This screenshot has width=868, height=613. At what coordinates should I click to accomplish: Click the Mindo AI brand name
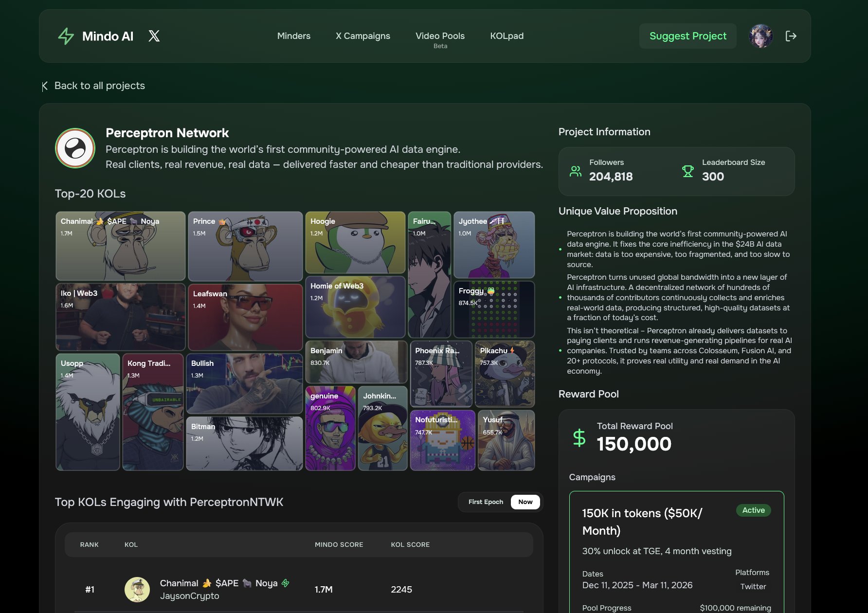pos(108,36)
